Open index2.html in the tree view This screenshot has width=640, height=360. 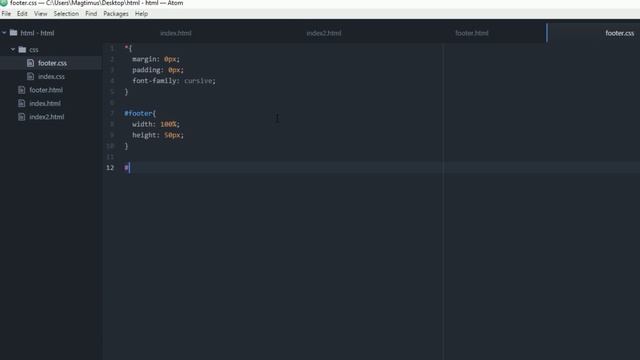pos(47,117)
